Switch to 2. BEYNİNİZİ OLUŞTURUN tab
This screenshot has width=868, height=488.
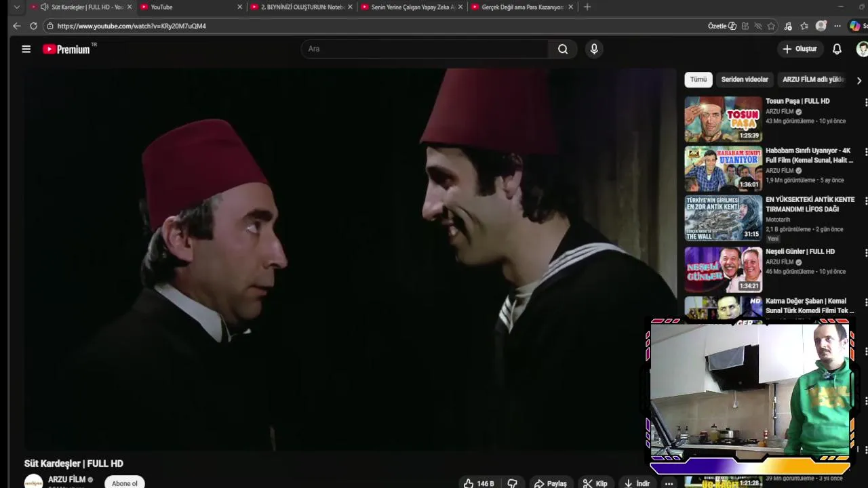(302, 7)
